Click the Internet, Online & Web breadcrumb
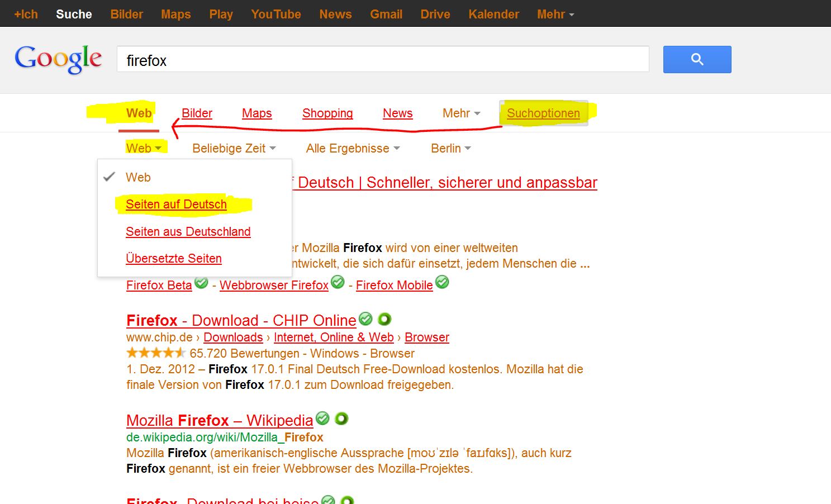 coord(334,337)
